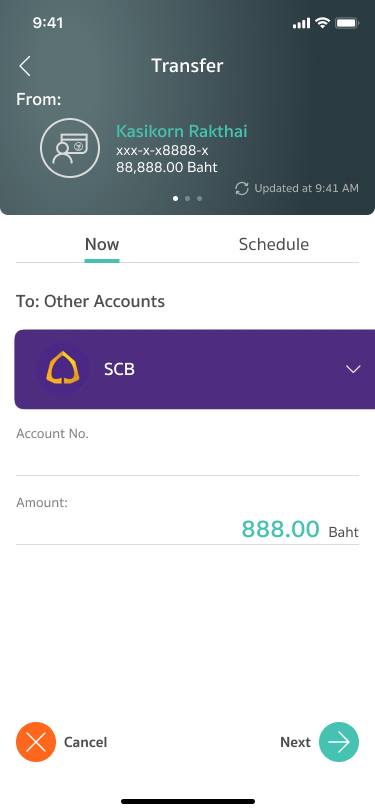This screenshot has width=375, height=812.
Task: Edit the 888.00 amount field
Action: pyautogui.click(x=188, y=529)
